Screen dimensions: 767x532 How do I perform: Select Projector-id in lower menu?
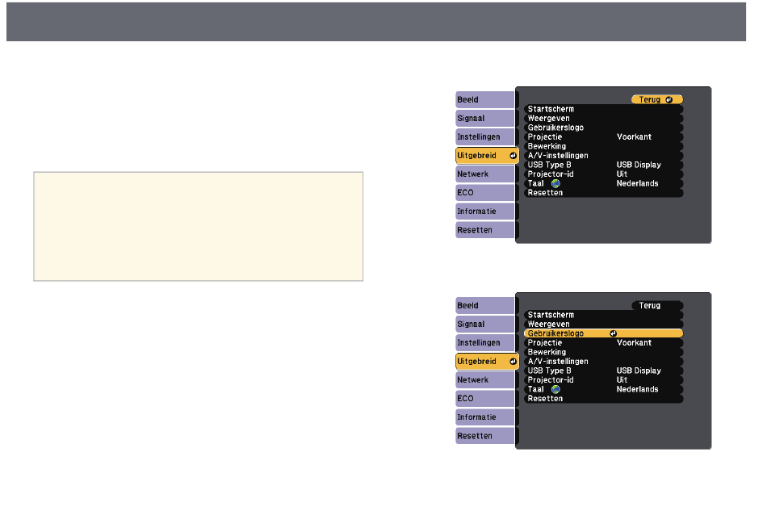point(603,380)
